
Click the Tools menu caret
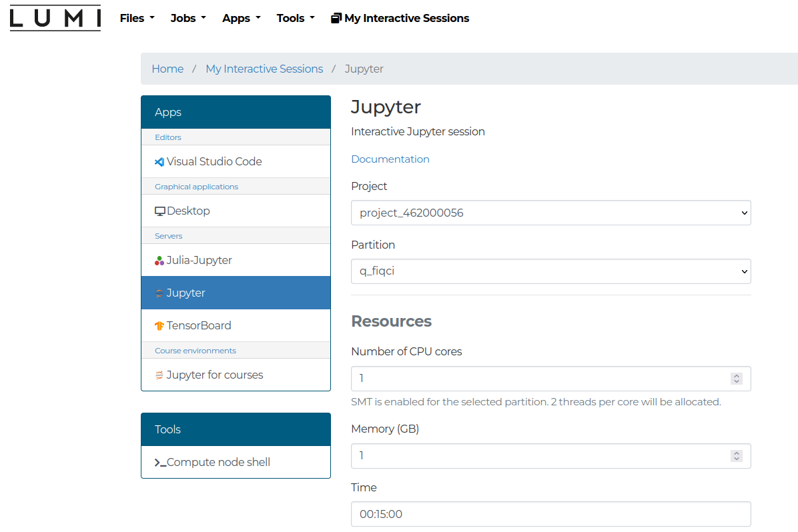click(312, 18)
